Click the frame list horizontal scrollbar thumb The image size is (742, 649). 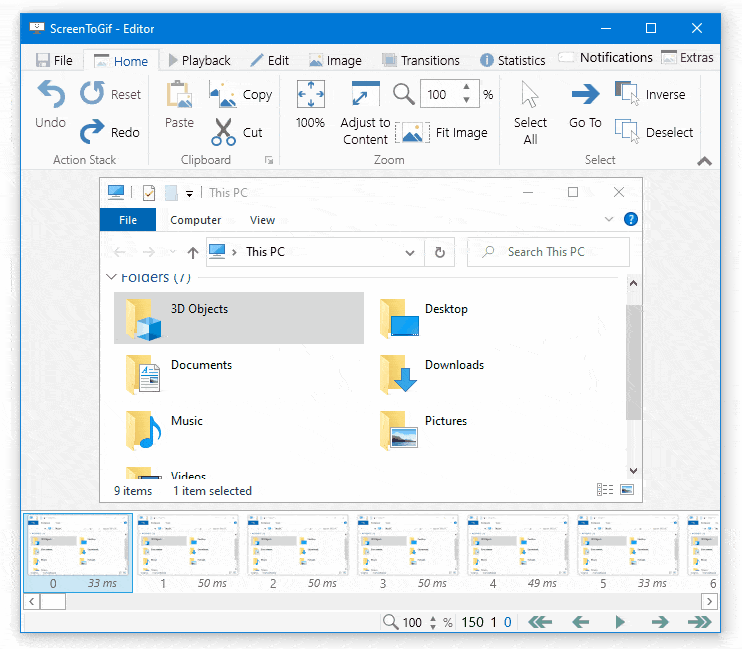pos(53,602)
